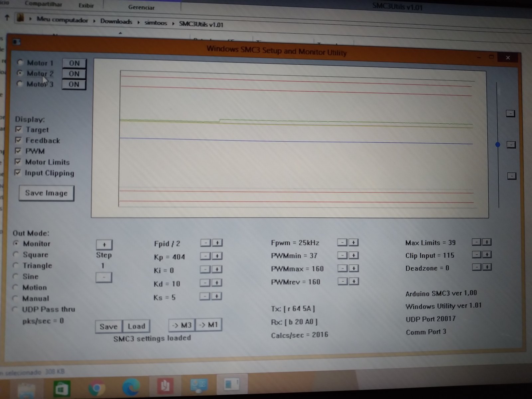
Task: Decrease PWMrev with minus button
Action: pos(343,282)
